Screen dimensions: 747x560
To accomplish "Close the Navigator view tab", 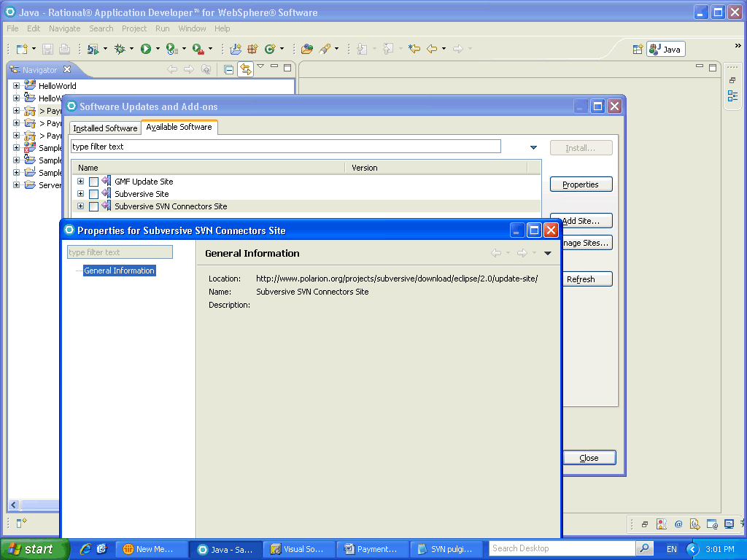I will pyautogui.click(x=67, y=69).
